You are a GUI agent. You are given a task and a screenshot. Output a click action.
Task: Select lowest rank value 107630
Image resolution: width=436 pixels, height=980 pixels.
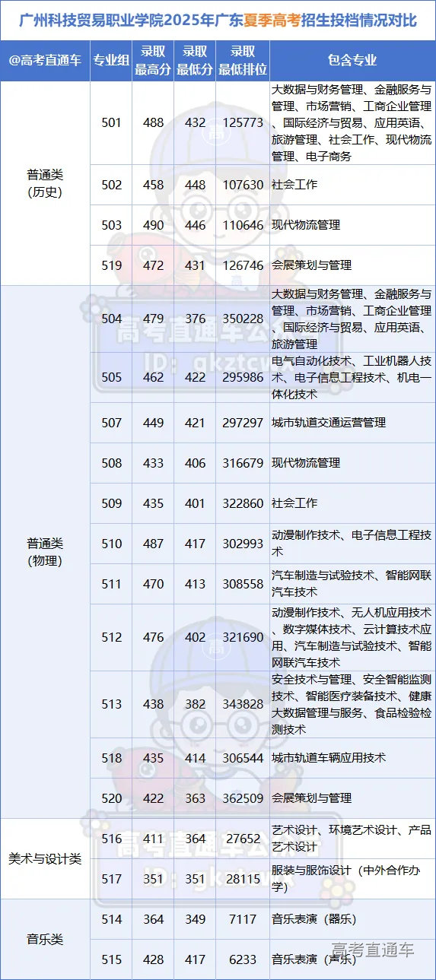(x=243, y=185)
